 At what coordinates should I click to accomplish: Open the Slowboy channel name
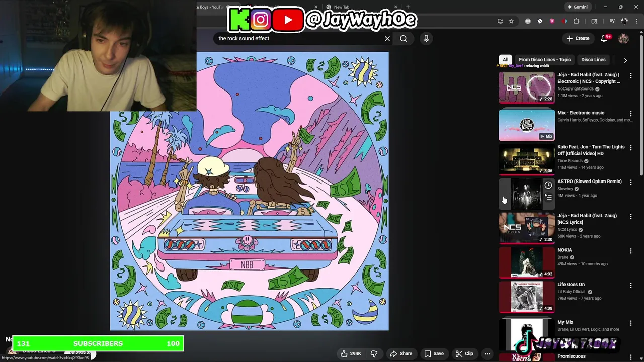[x=565, y=189]
